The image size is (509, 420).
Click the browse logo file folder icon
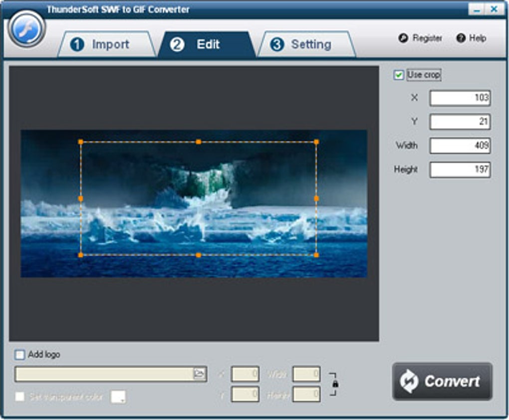[200, 374]
